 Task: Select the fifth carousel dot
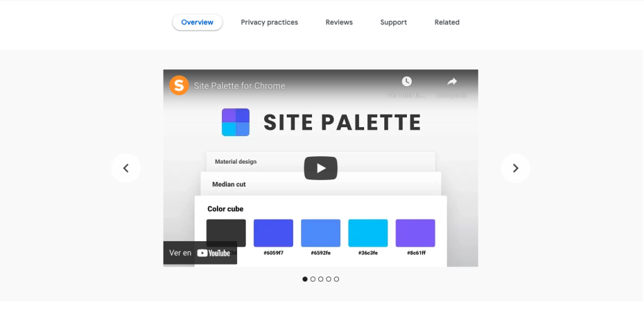pyautogui.click(x=336, y=279)
